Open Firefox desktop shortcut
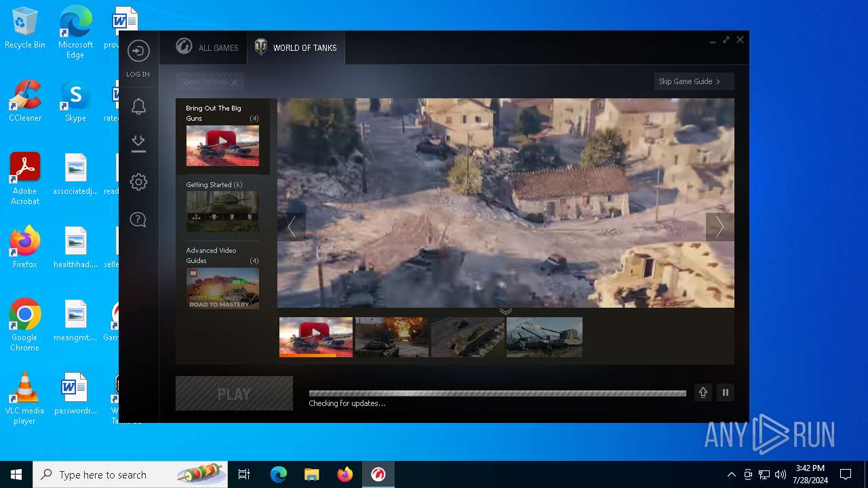The width and height of the screenshot is (868, 488). [25, 247]
